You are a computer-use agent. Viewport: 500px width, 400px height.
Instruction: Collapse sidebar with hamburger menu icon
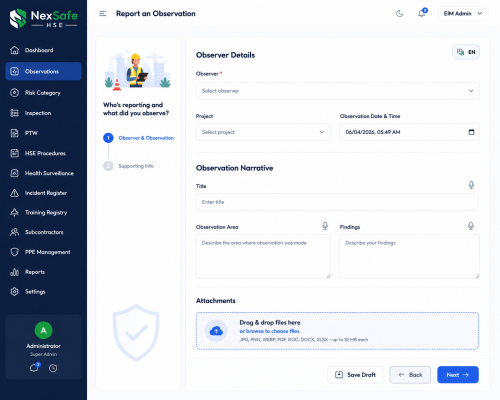[x=103, y=14]
